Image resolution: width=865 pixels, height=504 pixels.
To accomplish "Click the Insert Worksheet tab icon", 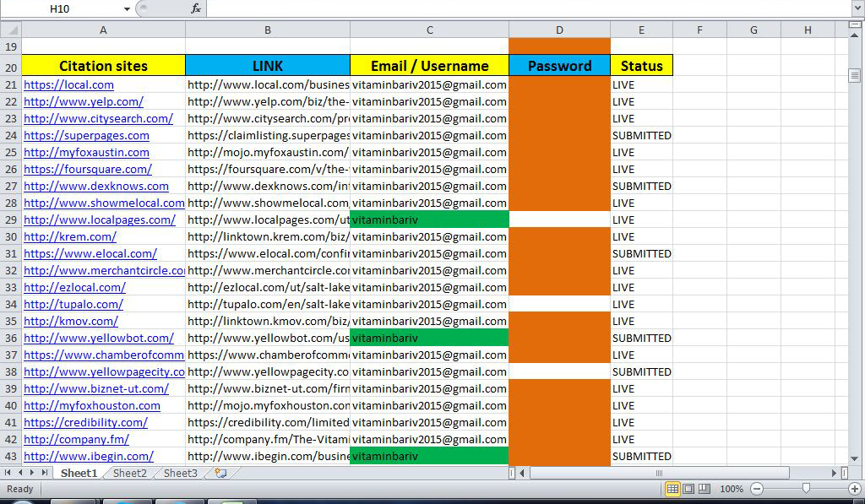I will [220, 473].
